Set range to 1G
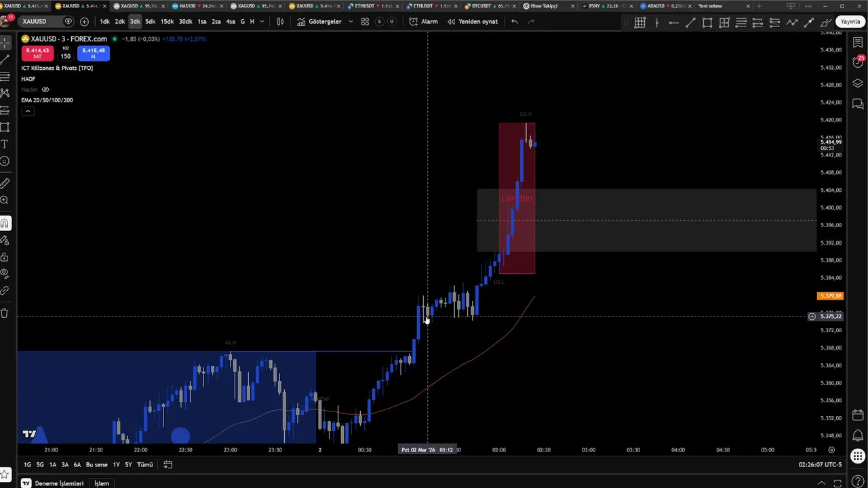 click(27, 465)
